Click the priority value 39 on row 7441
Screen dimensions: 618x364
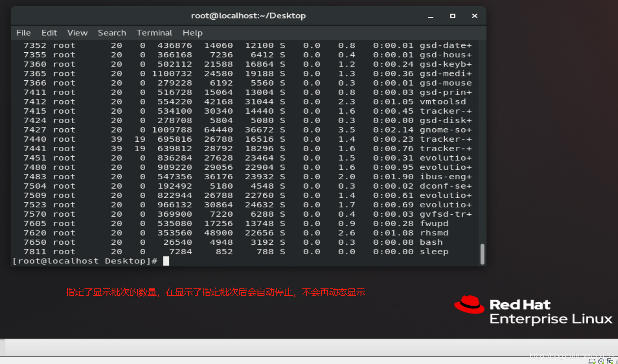coord(116,149)
